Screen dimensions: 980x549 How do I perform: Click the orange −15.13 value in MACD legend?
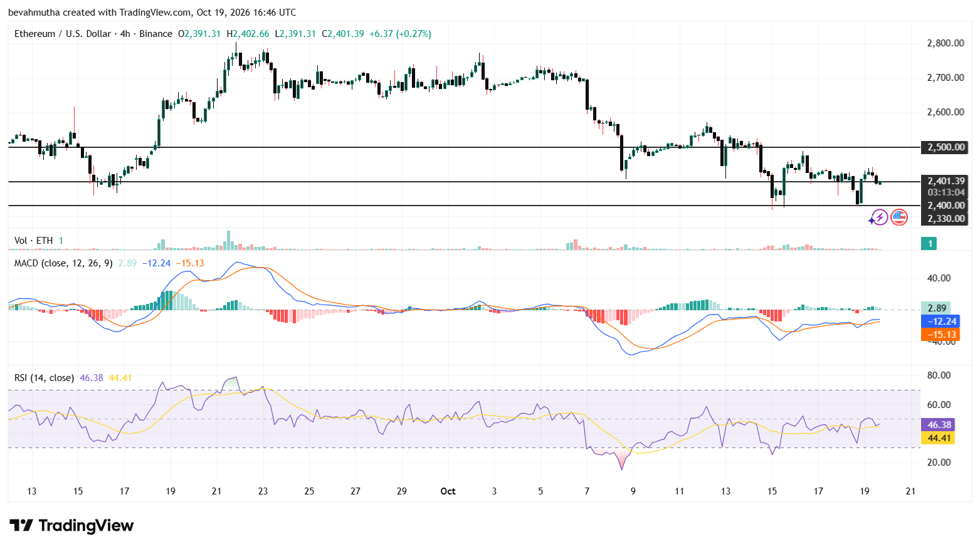[x=190, y=263]
